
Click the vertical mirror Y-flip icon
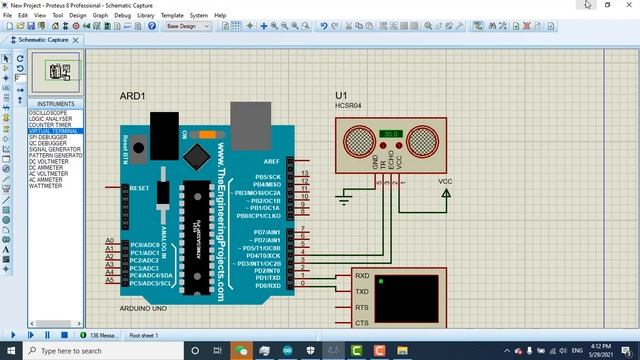(20, 100)
